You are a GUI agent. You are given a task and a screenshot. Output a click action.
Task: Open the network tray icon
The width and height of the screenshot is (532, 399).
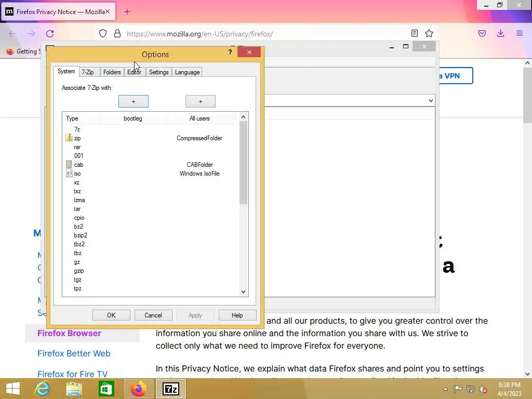(x=471, y=389)
